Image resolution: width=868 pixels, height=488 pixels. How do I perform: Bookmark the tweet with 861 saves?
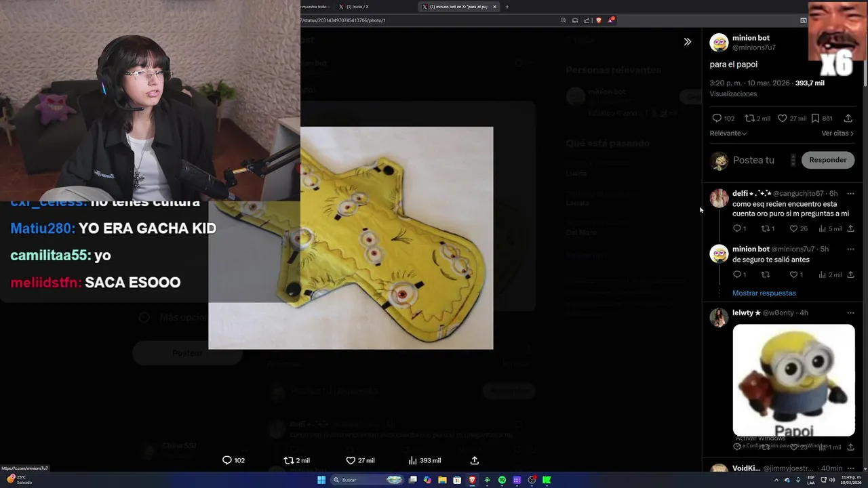point(815,118)
